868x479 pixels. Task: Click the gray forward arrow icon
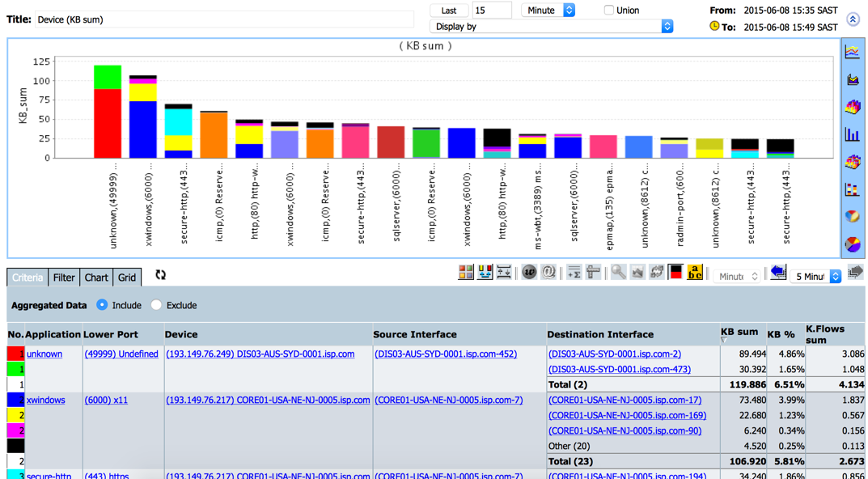pyautogui.click(x=856, y=272)
